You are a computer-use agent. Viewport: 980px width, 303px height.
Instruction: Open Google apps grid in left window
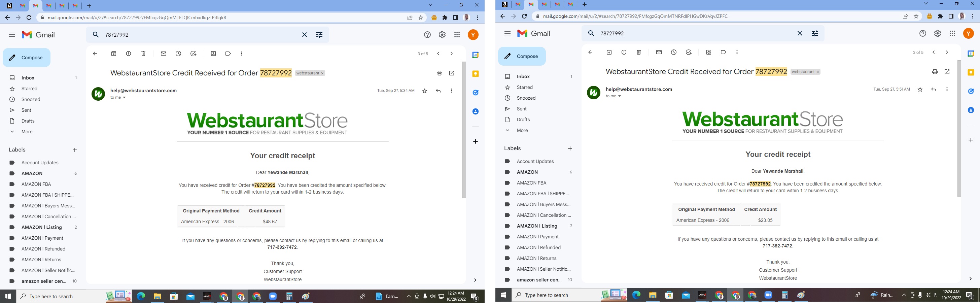pyautogui.click(x=457, y=35)
